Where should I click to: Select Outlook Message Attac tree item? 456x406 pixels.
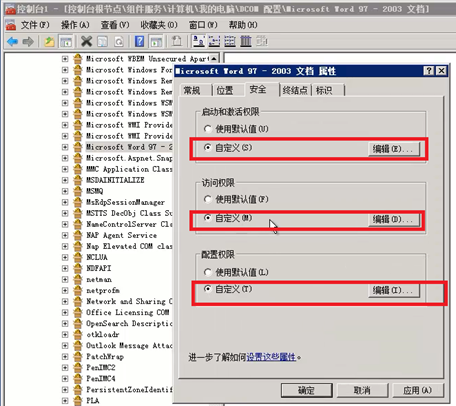coord(129,346)
